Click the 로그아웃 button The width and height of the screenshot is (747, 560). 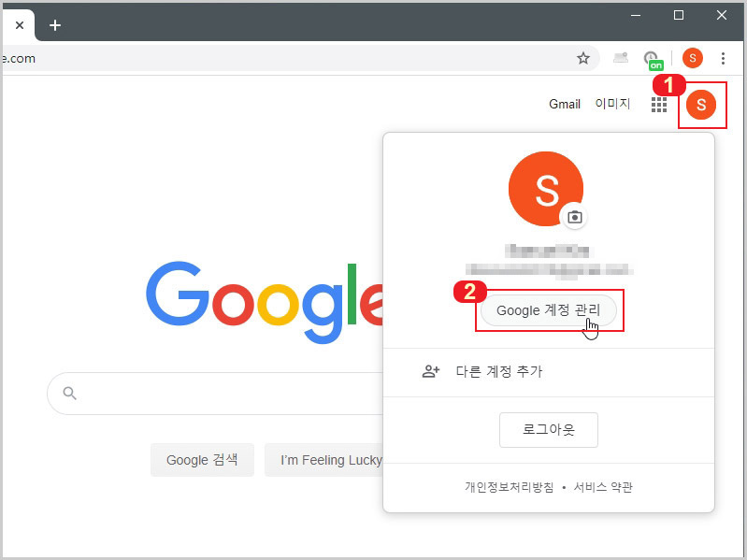tap(549, 430)
